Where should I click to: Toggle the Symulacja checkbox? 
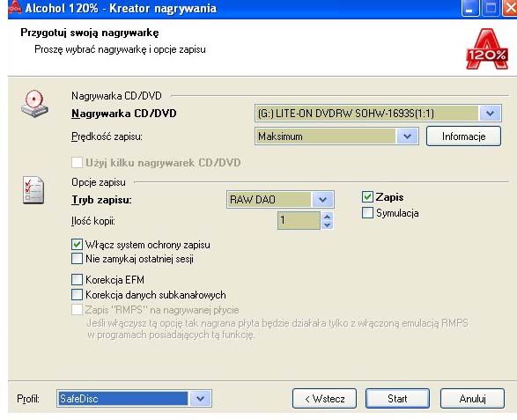tap(367, 212)
